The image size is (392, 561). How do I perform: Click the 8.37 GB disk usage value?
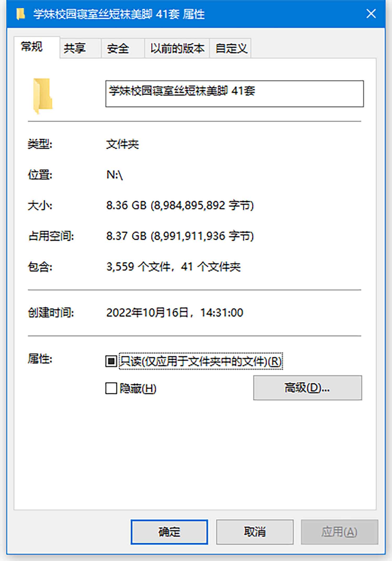click(x=180, y=236)
